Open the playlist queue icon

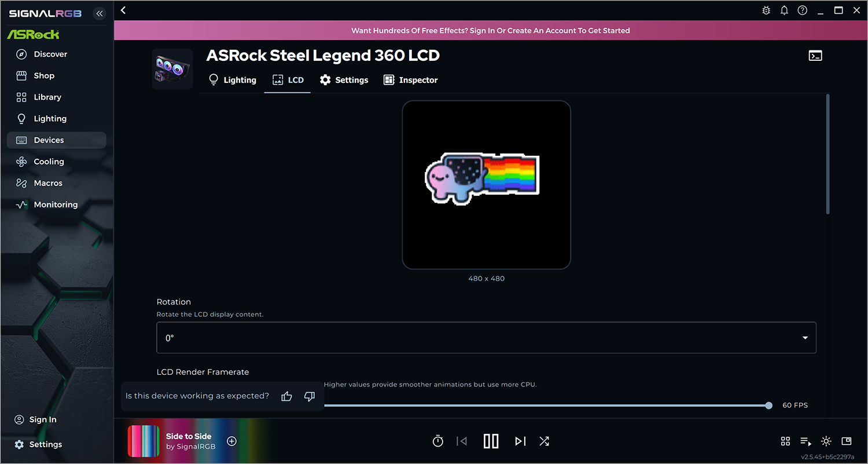[806, 441]
